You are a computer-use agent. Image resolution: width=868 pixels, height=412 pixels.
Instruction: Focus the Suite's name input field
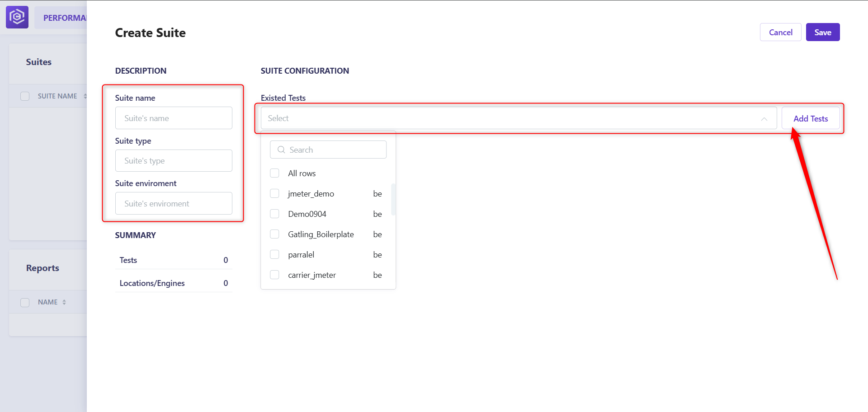click(x=174, y=118)
